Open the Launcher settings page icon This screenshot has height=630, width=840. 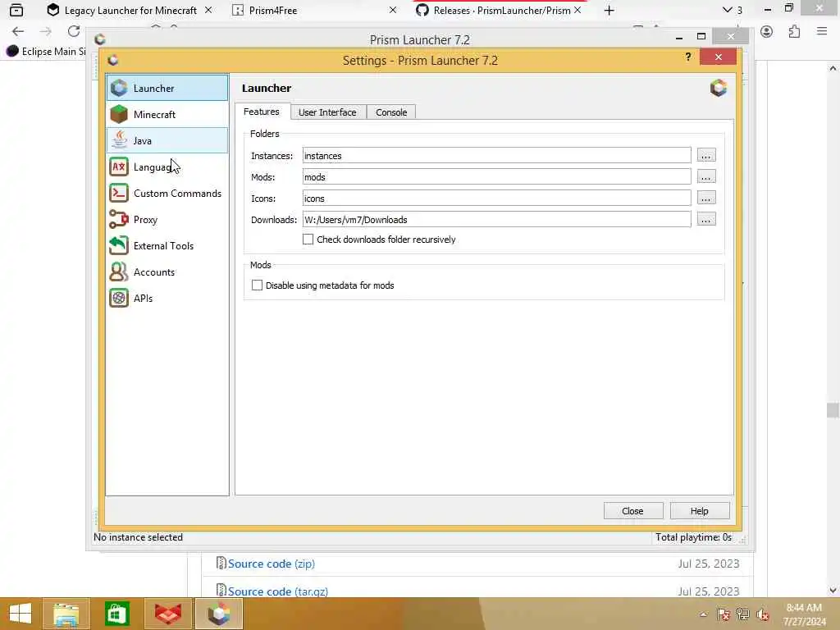coord(119,88)
